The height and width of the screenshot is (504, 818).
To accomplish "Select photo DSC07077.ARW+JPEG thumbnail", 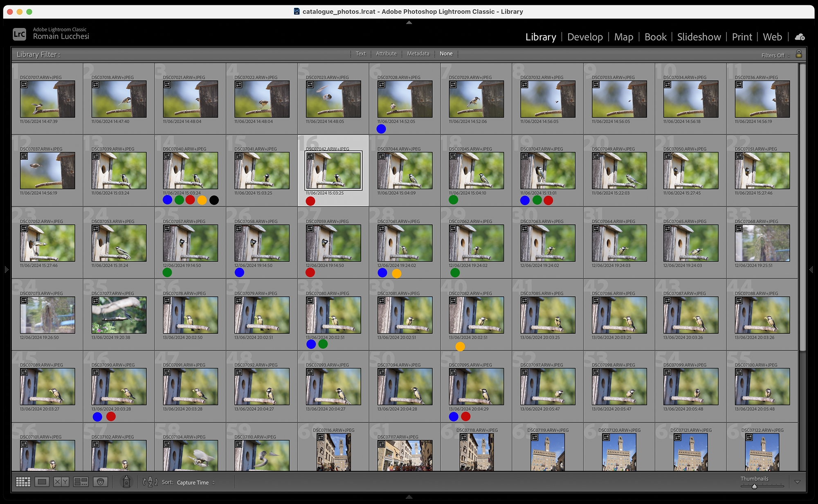I will point(119,315).
